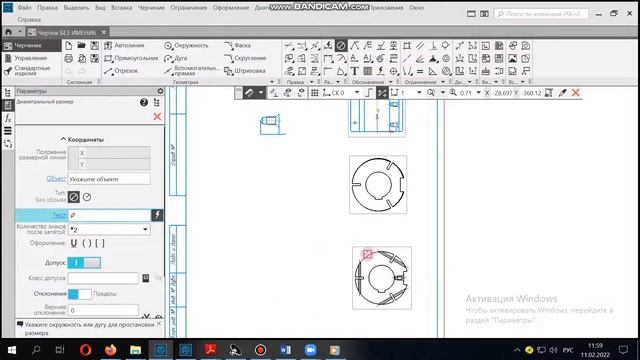
Task: Toggle grid display in the view toolbar
Action: 314,93
